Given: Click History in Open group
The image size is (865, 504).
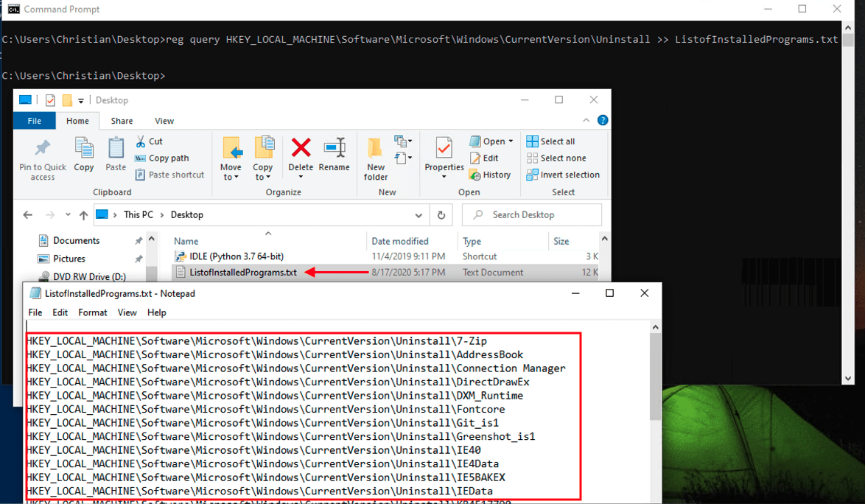Looking at the screenshot, I should coord(490,175).
